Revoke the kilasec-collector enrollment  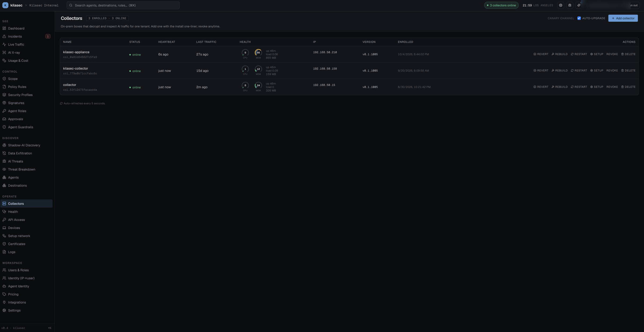[612, 71]
